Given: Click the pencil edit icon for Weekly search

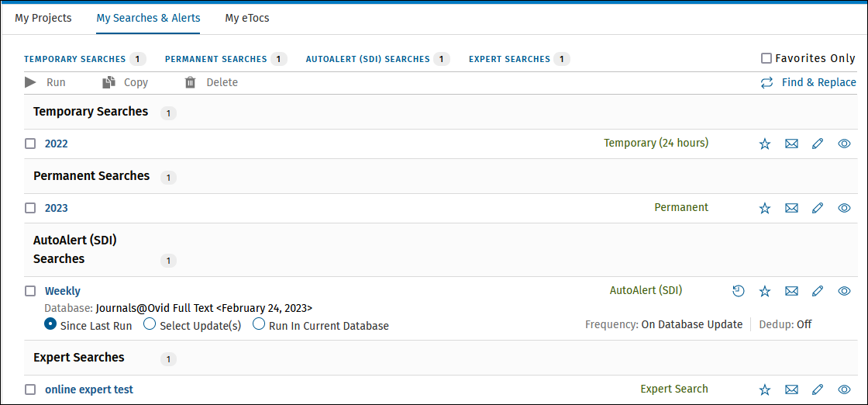Looking at the screenshot, I should coord(818,291).
